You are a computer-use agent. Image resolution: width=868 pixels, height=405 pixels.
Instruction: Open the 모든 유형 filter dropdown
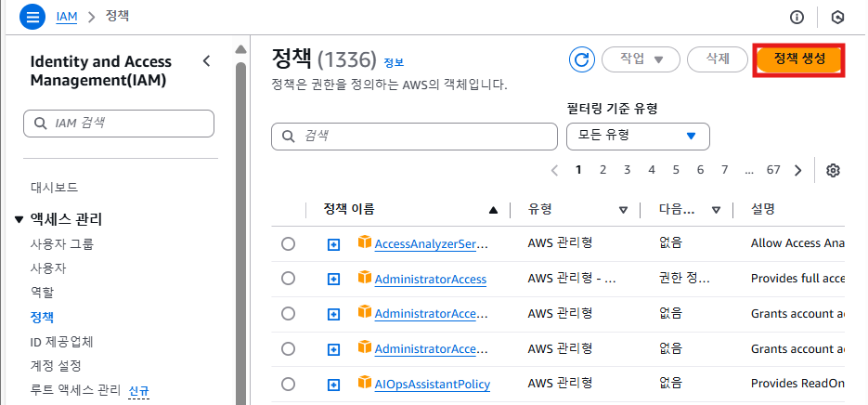tap(638, 137)
